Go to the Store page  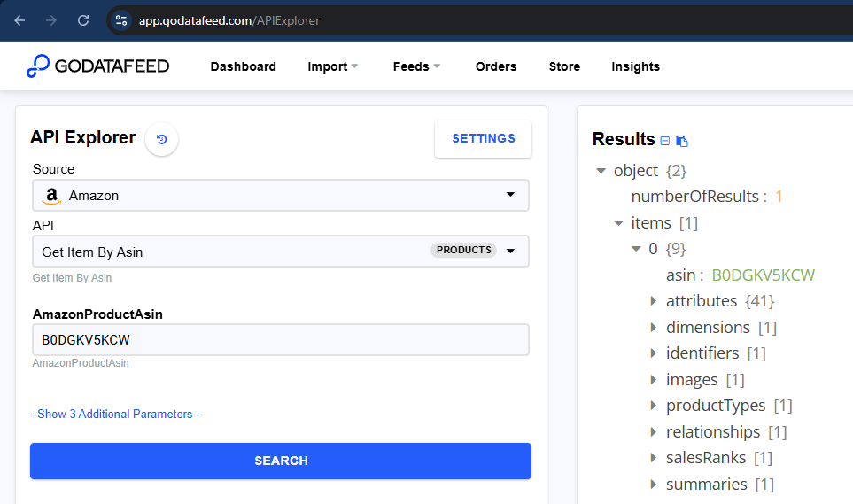pos(564,66)
